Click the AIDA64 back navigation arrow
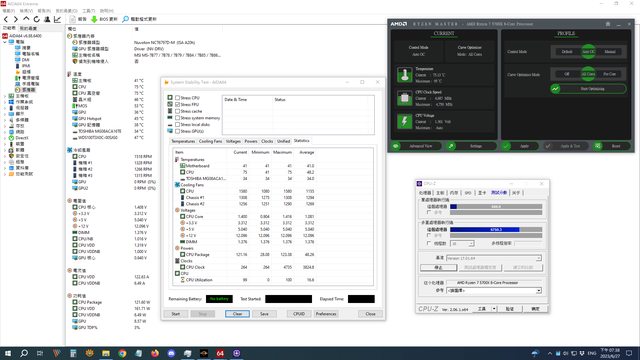Viewport: 640px width, 360px height. point(6,19)
